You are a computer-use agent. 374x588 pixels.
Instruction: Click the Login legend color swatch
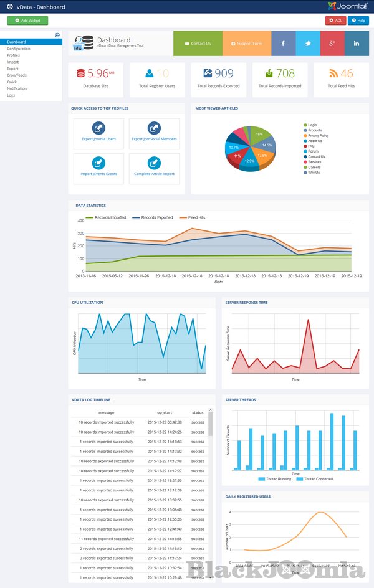pyautogui.click(x=305, y=125)
